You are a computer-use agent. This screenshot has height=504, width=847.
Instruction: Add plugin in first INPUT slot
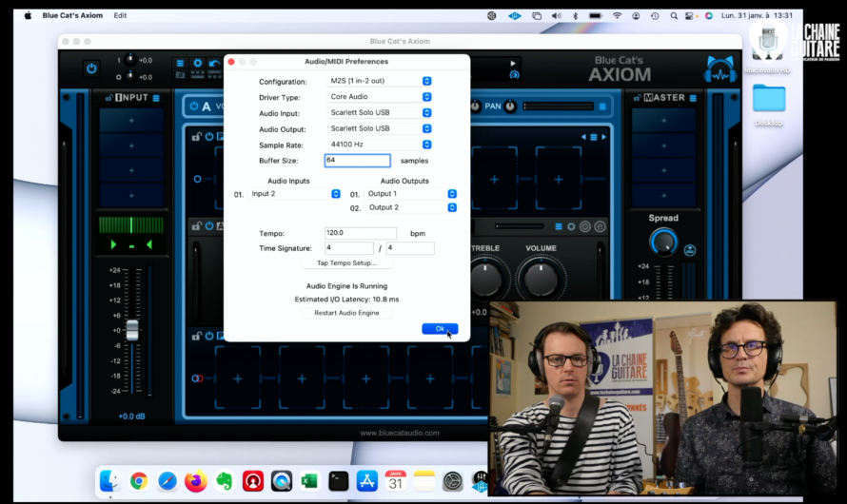pos(131,121)
